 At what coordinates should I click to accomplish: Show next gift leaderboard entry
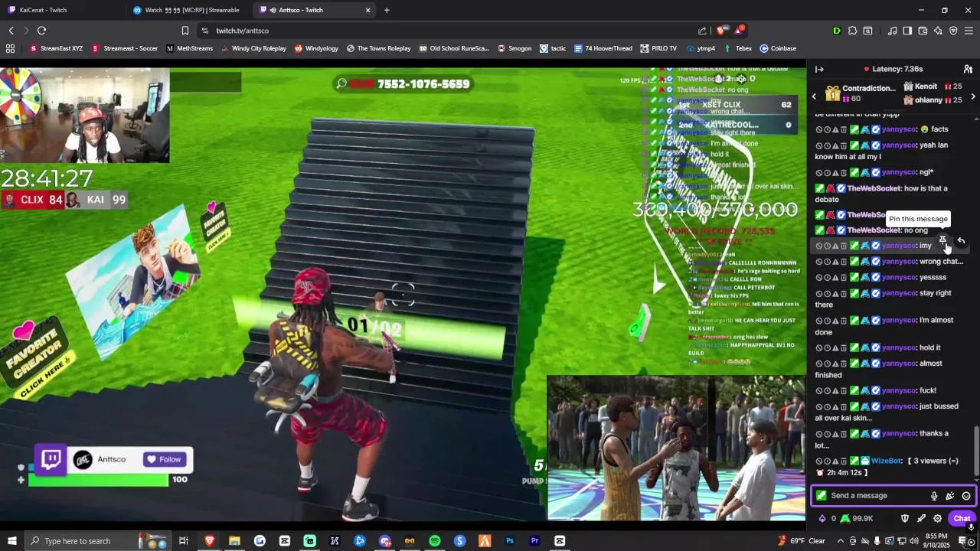(x=973, y=96)
